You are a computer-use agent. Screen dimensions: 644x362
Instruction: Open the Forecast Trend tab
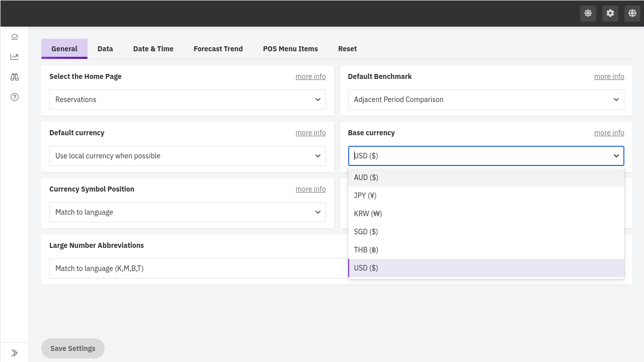[218, 49]
